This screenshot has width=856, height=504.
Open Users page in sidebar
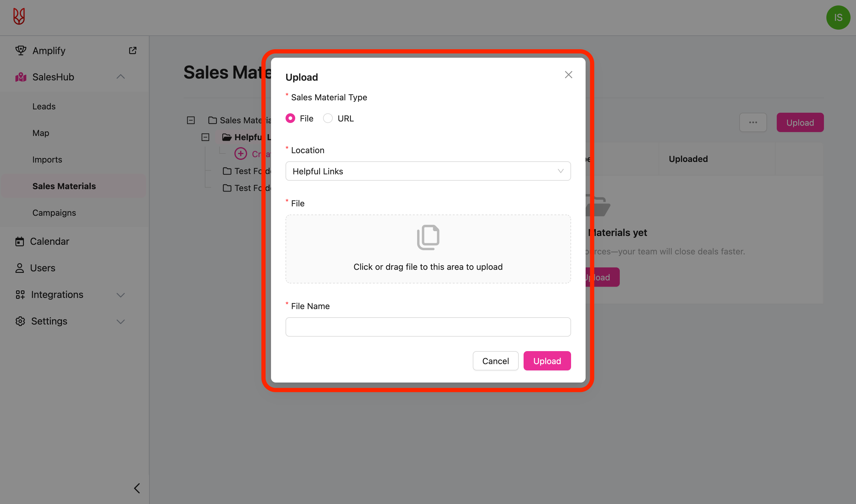click(42, 268)
